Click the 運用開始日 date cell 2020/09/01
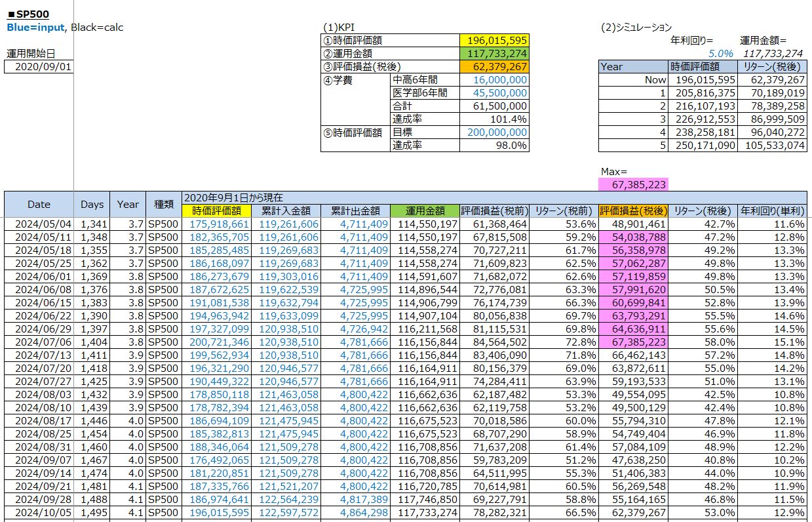Image resolution: width=812 pixels, height=522 pixels. click(x=39, y=66)
